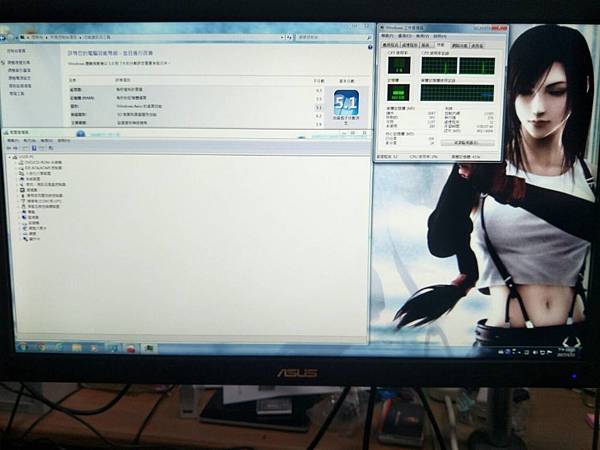600x450 pixels.
Task: Click the blue Help icon in Device Manager toolbar
Action: [x=34, y=148]
